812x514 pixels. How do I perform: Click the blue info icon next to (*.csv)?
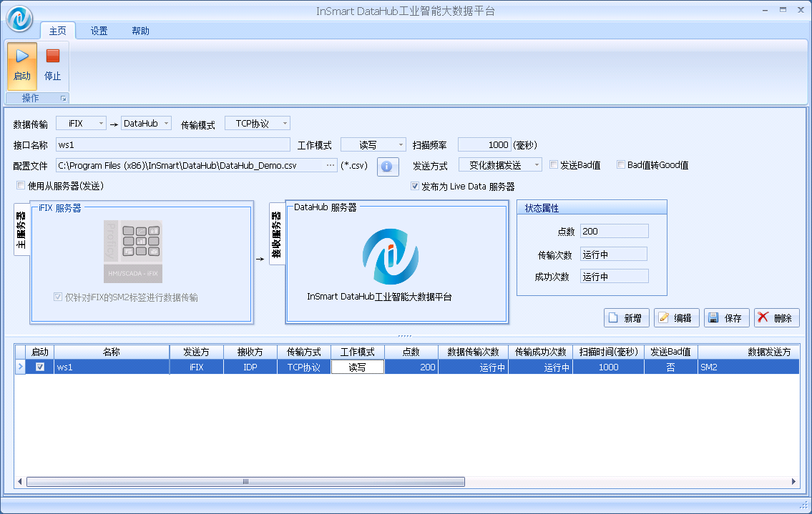pos(387,166)
